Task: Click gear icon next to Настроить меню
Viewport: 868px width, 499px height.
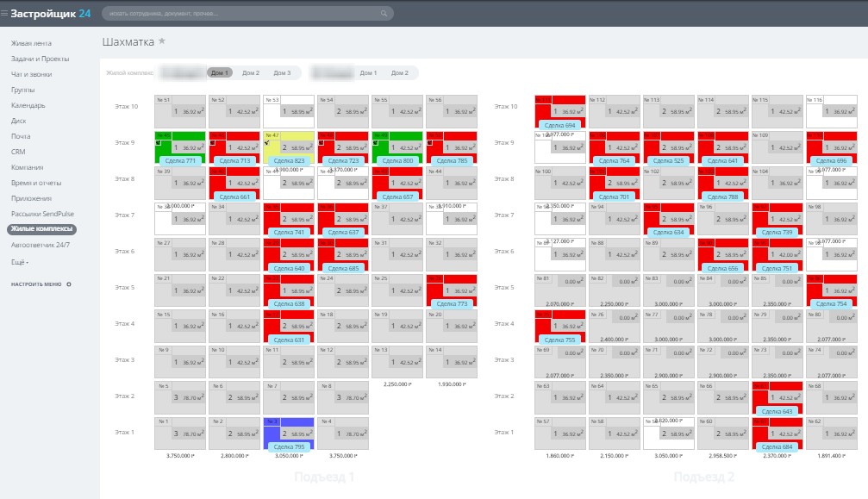Action: [69, 284]
